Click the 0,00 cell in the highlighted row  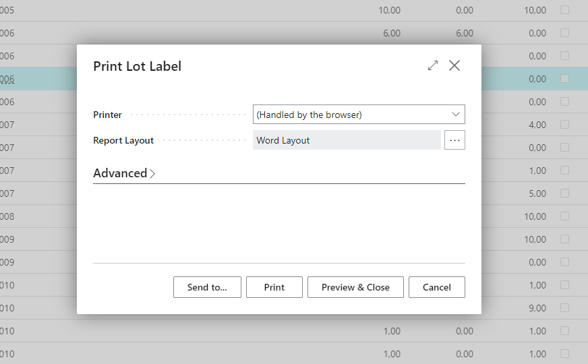tap(537, 79)
